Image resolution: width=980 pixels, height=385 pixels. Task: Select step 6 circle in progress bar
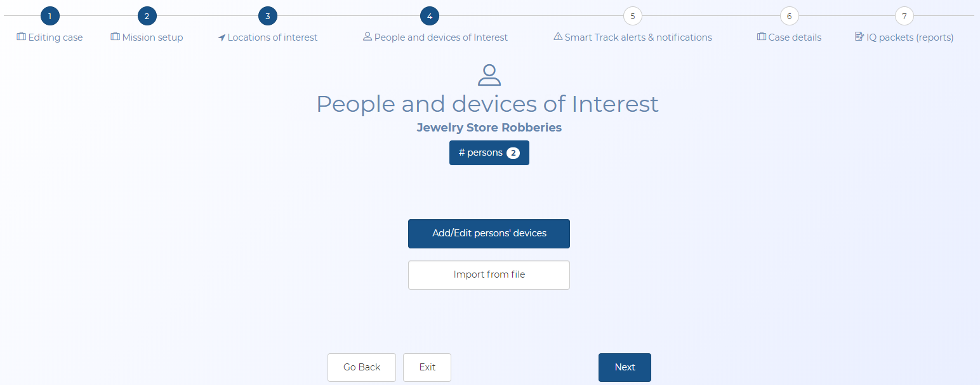click(x=789, y=16)
